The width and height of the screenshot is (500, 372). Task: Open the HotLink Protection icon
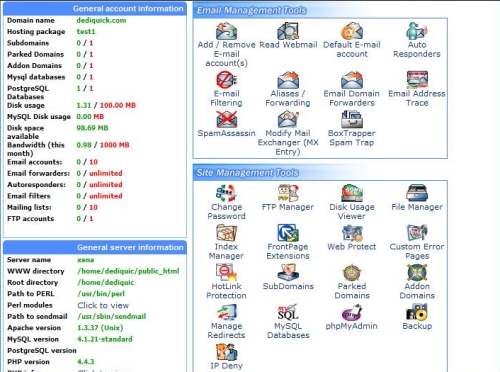click(226, 272)
